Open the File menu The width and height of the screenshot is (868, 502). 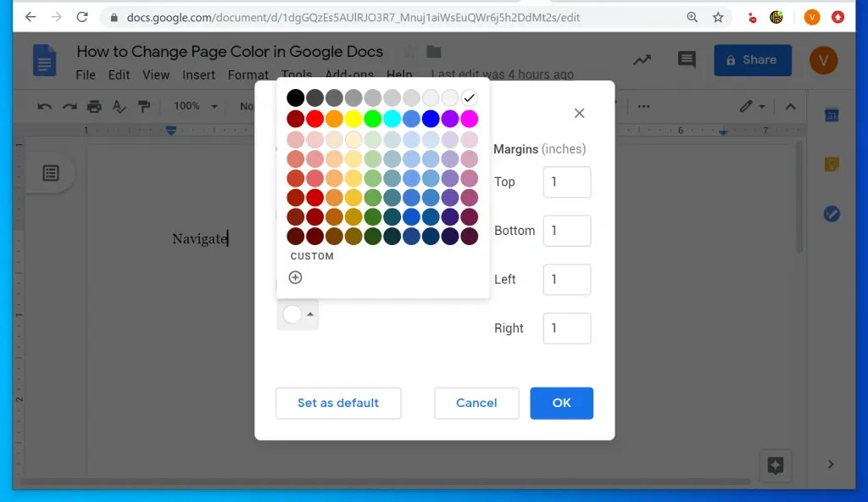click(86, 75)
